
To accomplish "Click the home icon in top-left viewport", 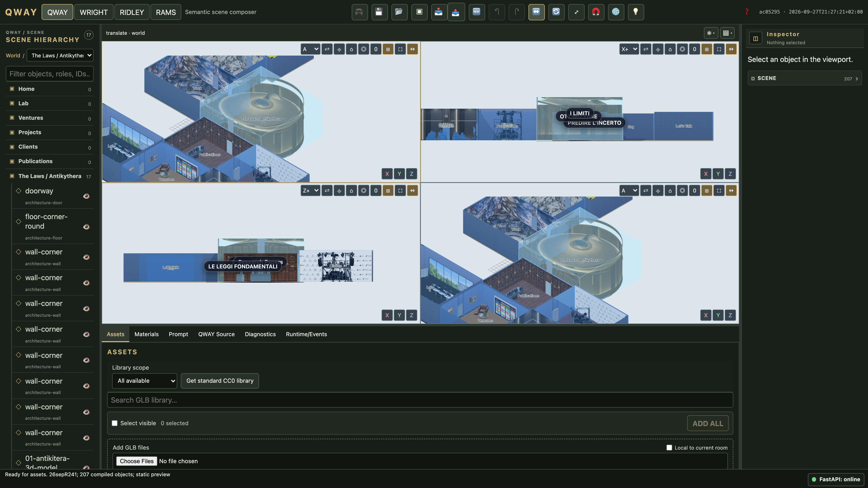I will coord(351,49).
